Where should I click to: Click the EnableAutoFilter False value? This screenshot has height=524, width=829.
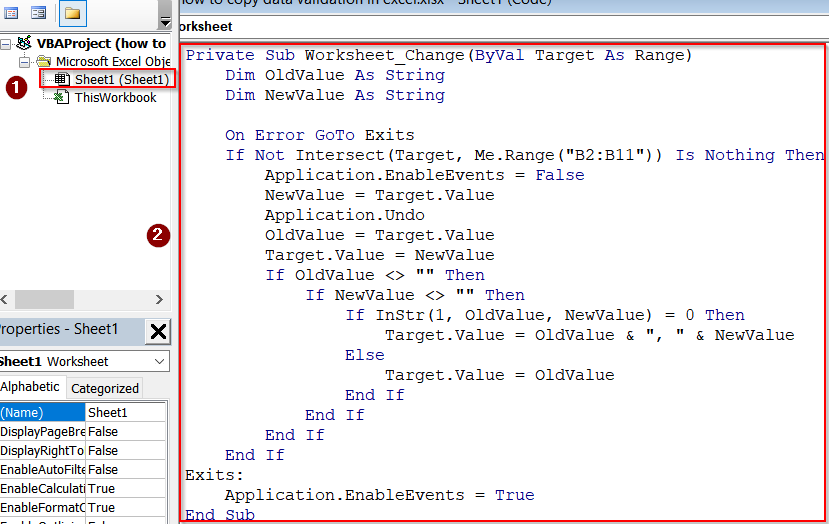126,469
